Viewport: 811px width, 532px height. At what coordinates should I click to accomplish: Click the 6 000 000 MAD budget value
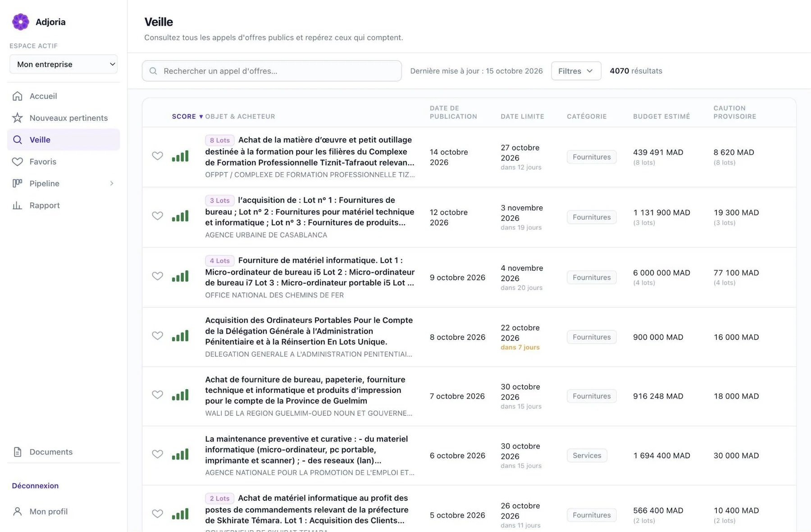(661, 273)
